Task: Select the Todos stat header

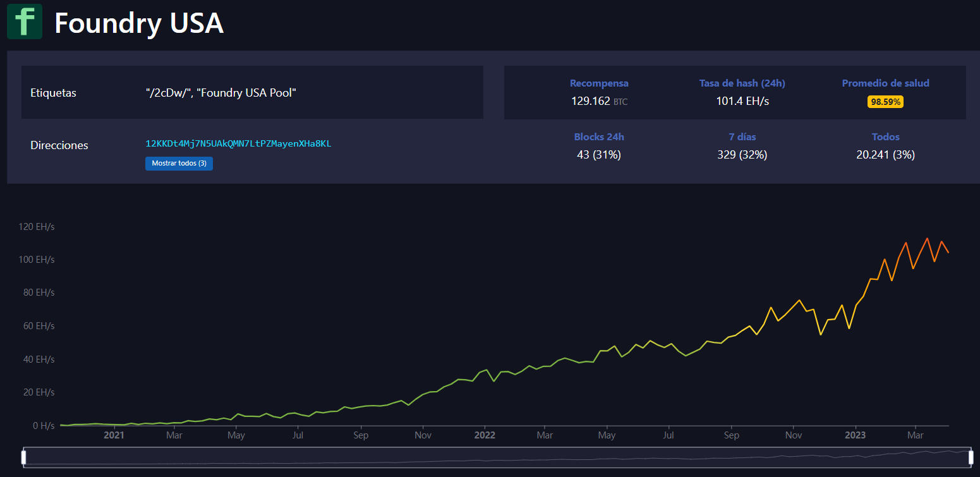Action: [x=885, y=137]
